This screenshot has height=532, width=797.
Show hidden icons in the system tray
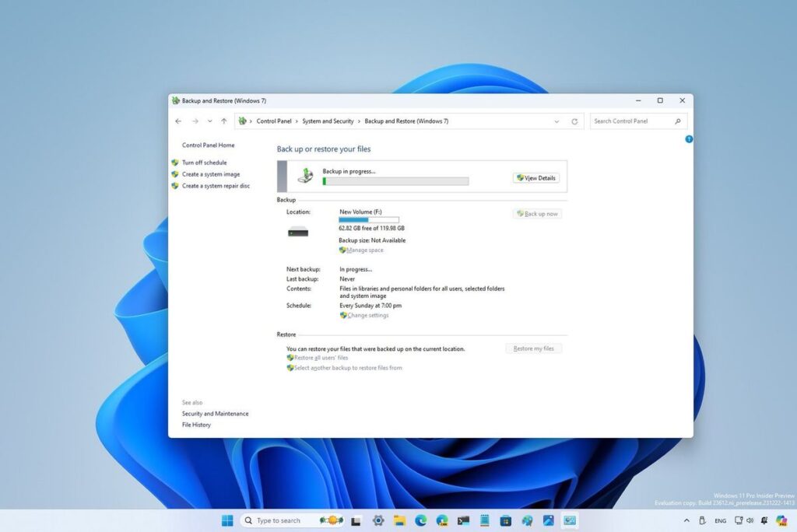(x=686, y=520)
